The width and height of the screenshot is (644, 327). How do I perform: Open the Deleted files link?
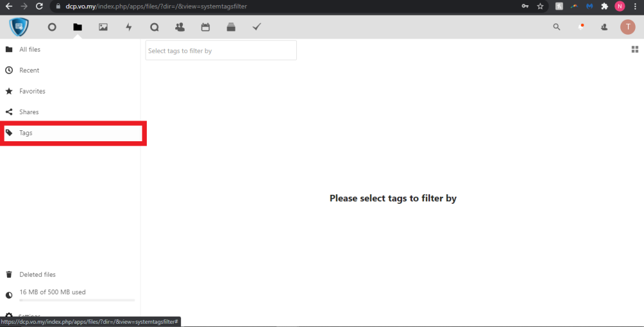37,274
